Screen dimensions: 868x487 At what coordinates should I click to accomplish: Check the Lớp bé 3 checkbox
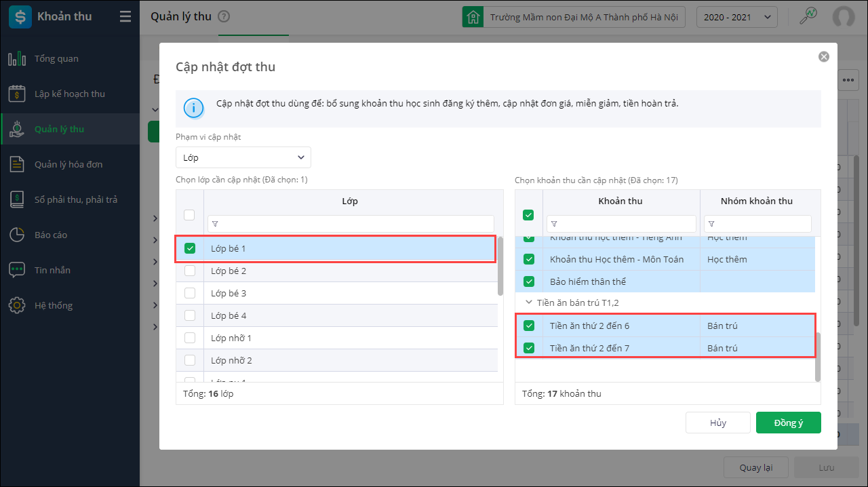(x=190, y=293)
